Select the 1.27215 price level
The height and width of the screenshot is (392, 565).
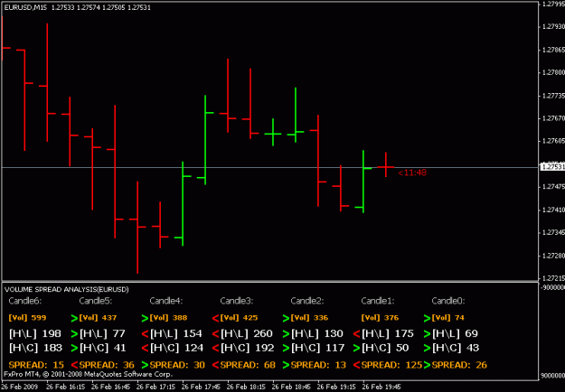(553, 278)
